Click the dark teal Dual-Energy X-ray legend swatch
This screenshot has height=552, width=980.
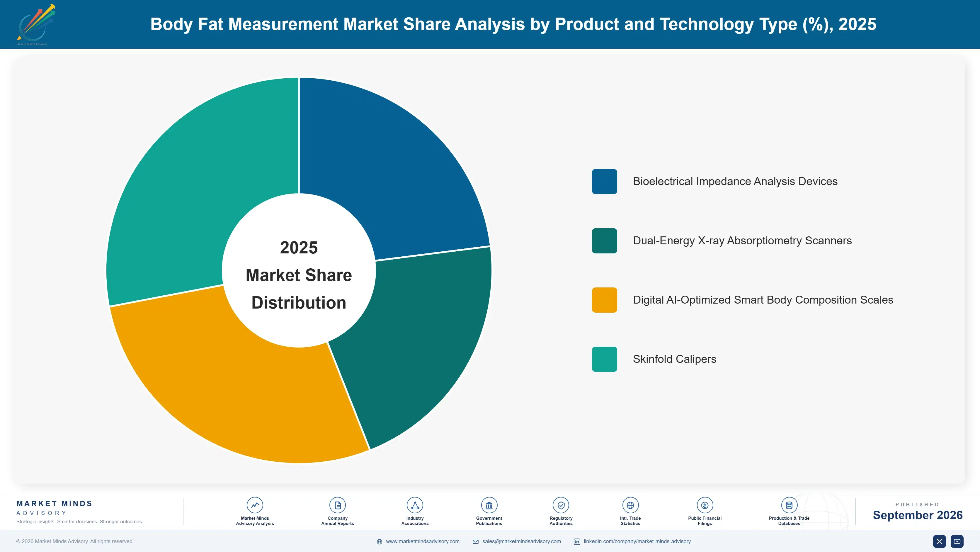pos(605,241)
